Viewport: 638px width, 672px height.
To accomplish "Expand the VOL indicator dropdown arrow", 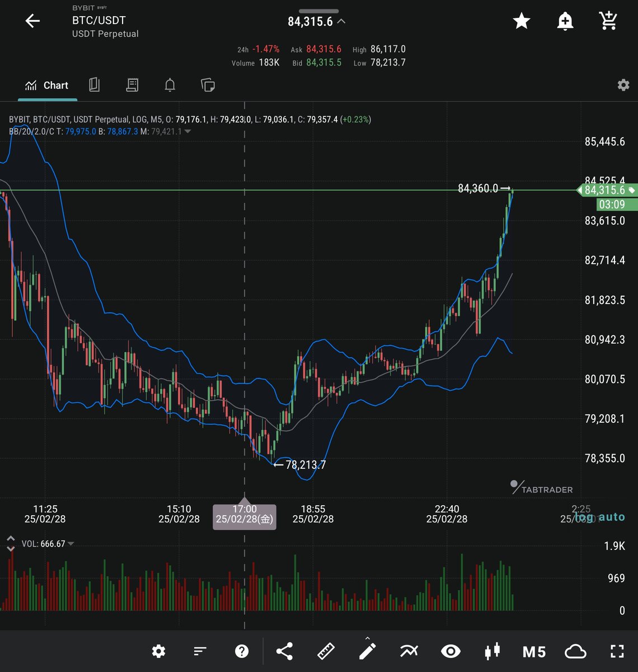I will 71,544.
